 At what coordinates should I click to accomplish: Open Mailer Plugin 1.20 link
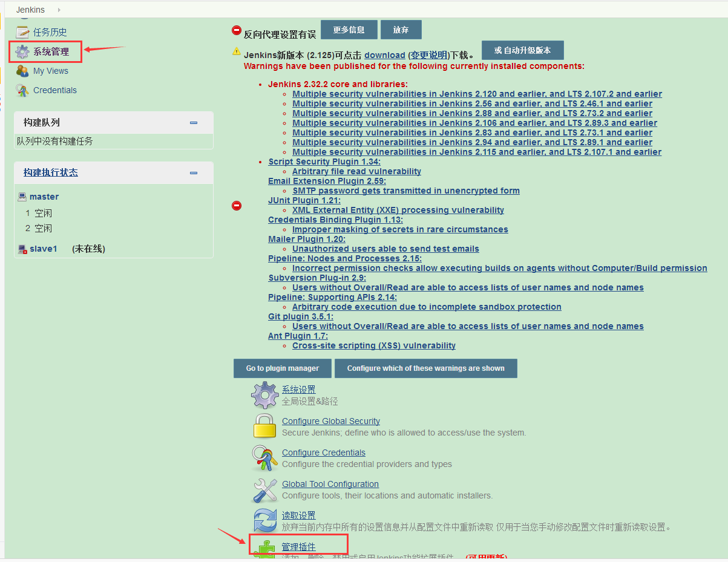click(x=307, y=239)
